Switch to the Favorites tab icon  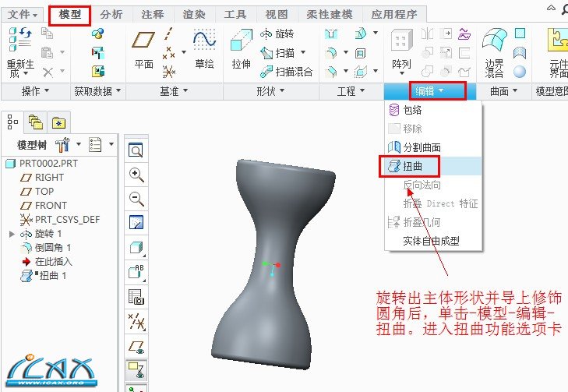pos(58,123)
